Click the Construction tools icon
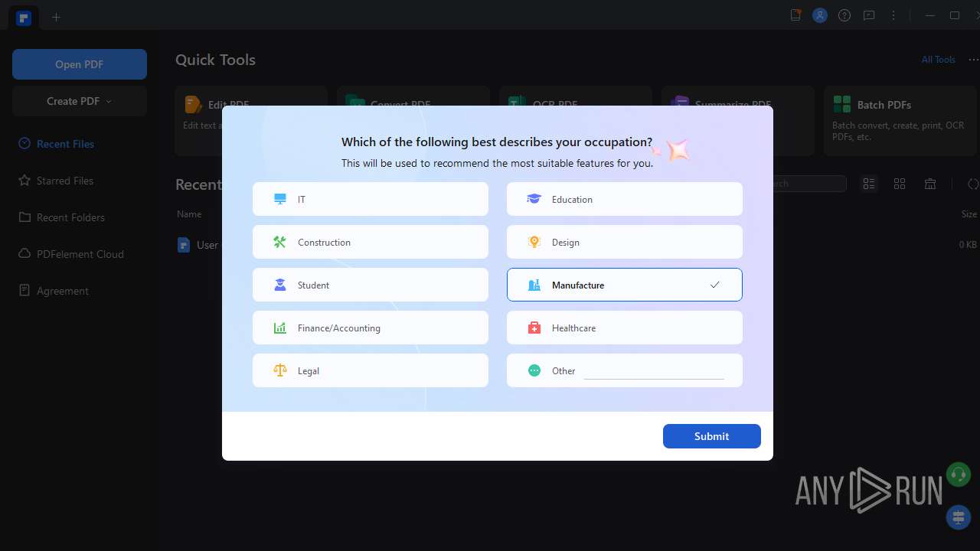The height and width of the screenshot is (551, 980). (279, 242)
